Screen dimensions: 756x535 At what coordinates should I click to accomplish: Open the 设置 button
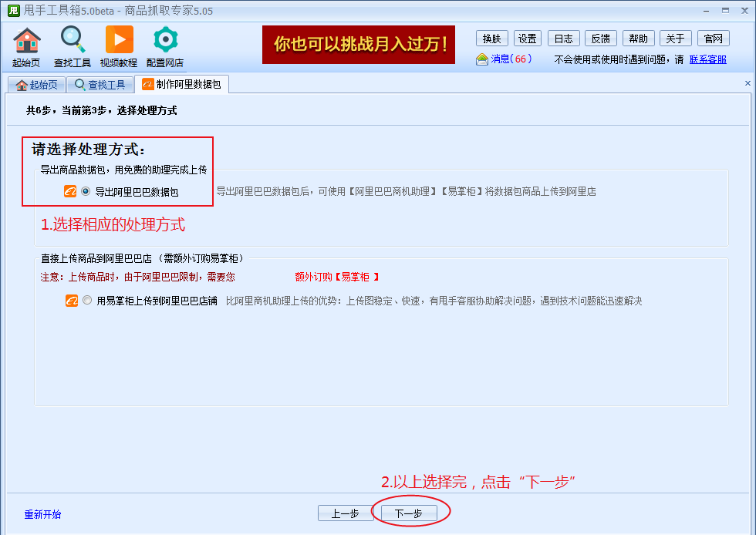pyautogui.click(x=528, y=39)
